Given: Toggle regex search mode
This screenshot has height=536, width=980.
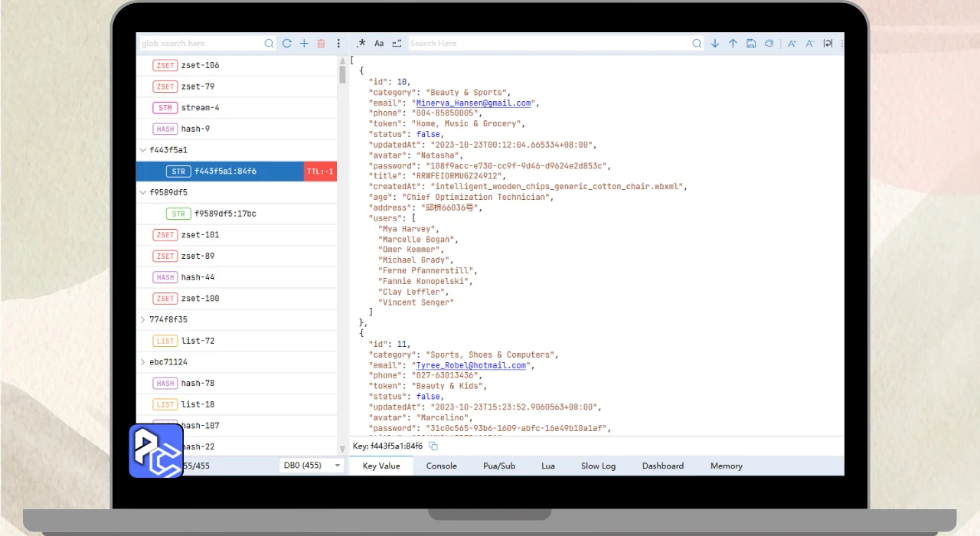Looking at the screenshot, I should tap(361, 44).
